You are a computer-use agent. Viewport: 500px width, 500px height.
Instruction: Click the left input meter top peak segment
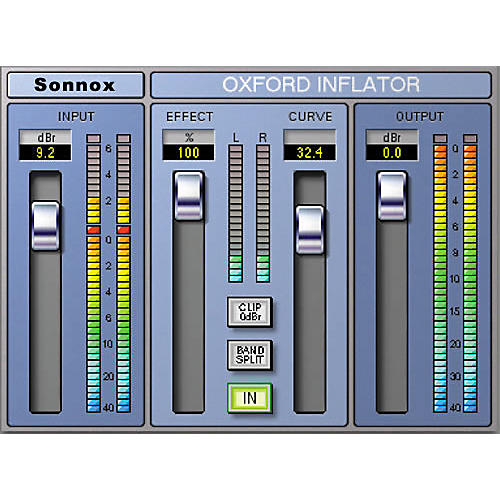[x=94, y=138]
